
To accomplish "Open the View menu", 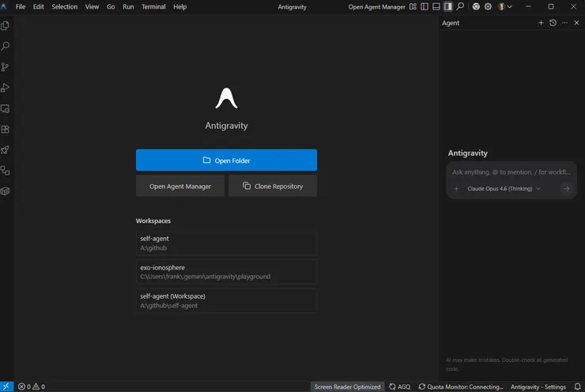I will [x=92, y=6].
